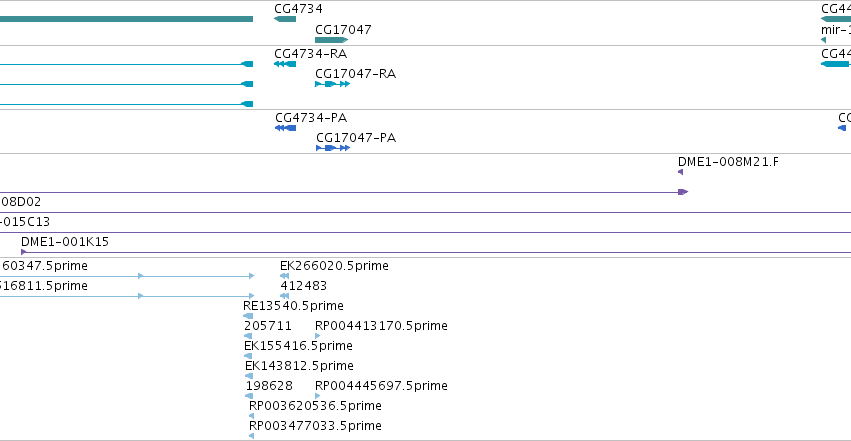Open the EK155416.5prime label
The height and width of the screenshot is (441, 851).
(x=298, y=346)
